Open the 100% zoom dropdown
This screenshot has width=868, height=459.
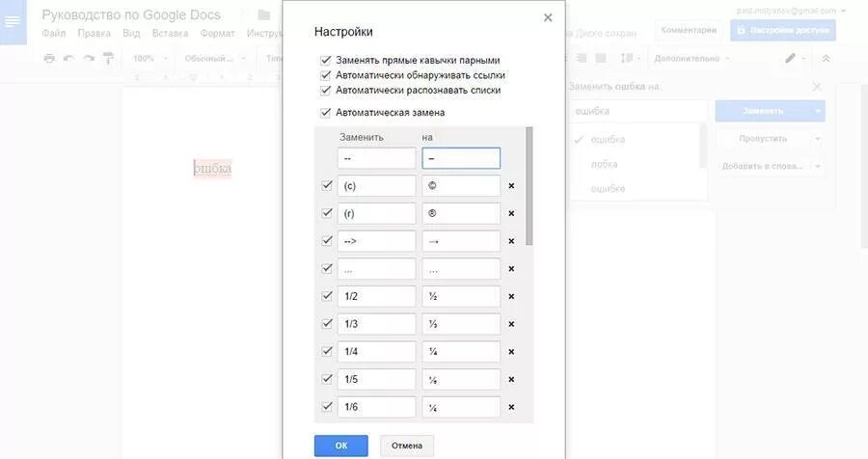148,59
